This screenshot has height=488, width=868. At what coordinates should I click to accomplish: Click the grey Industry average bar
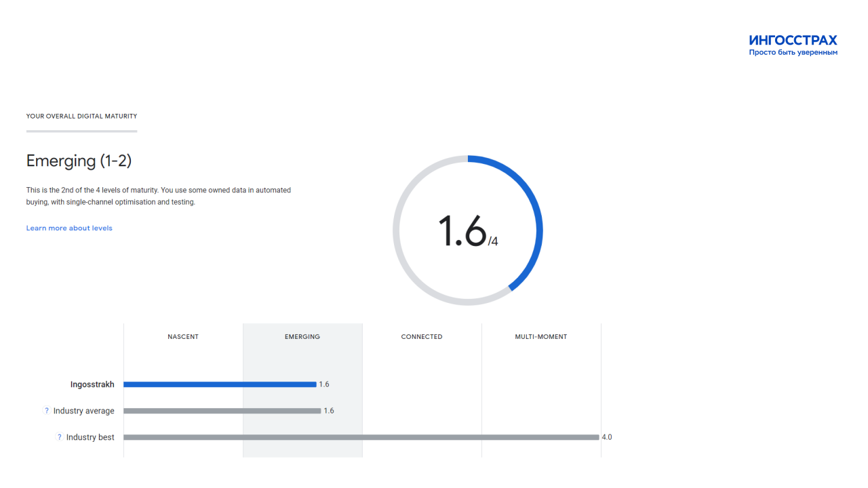(x=222, y=411)
